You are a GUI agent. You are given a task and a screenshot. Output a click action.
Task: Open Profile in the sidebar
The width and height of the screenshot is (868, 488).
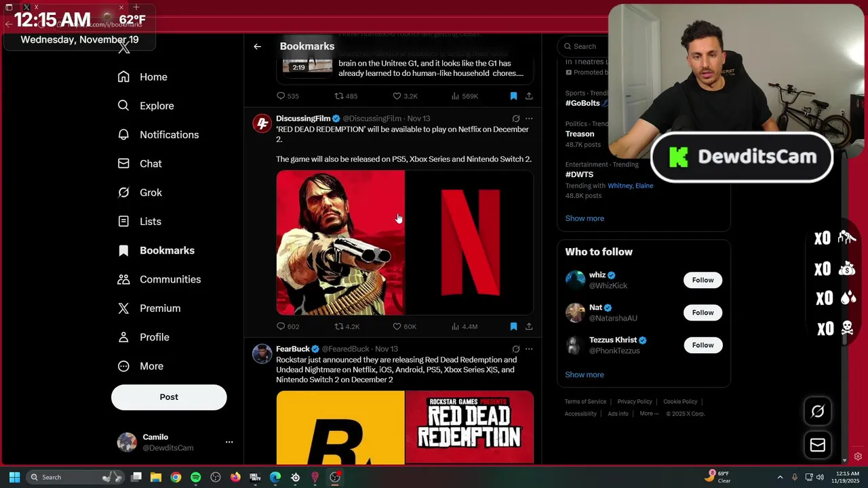(x=144, y=337)
